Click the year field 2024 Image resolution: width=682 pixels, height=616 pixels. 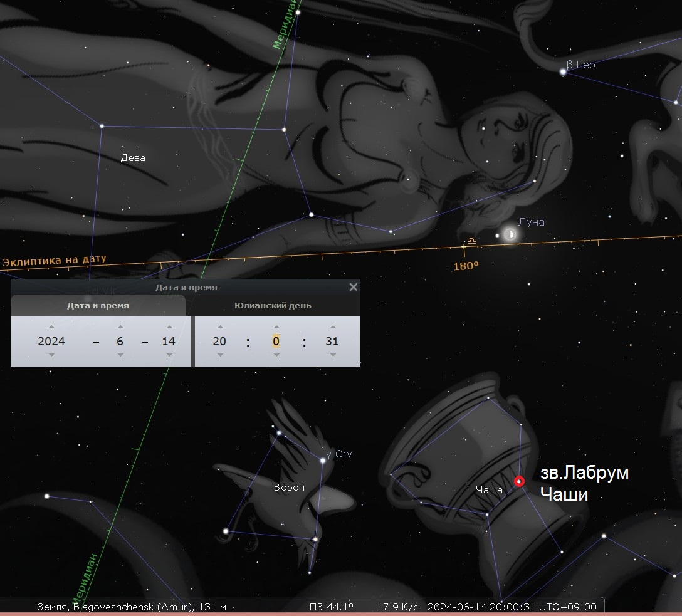point(51,342)
